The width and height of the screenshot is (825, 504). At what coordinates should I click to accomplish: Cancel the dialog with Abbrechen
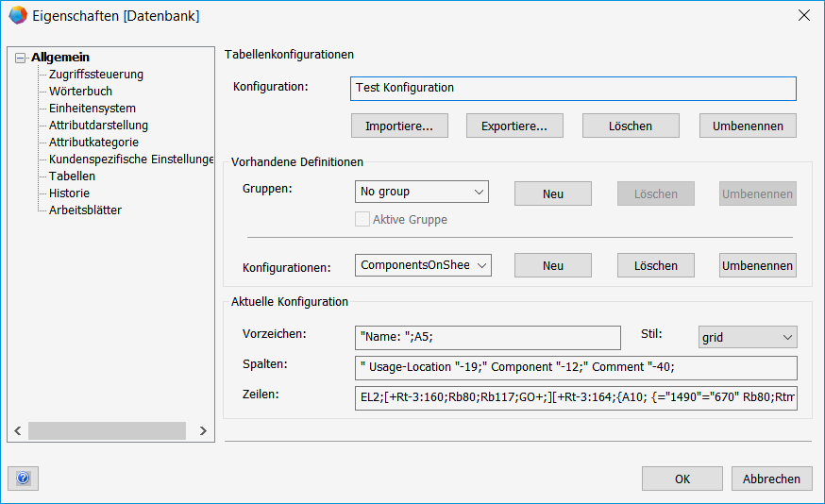pos(771,479)
